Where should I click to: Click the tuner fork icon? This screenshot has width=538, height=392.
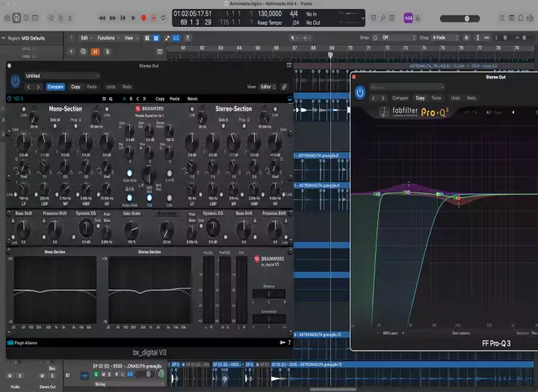pyautogui.click(x=383, y=18)
